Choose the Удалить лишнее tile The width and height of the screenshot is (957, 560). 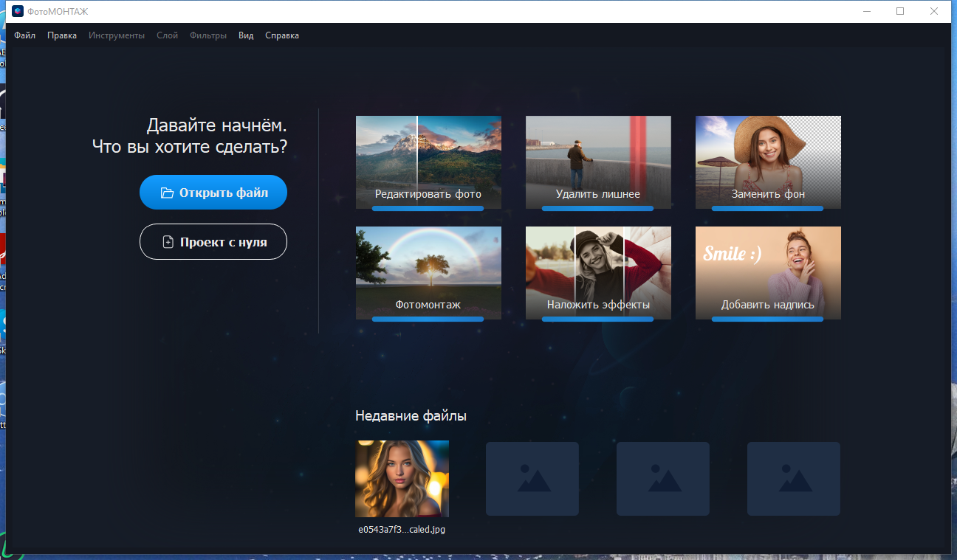click(x=598, y=162)
